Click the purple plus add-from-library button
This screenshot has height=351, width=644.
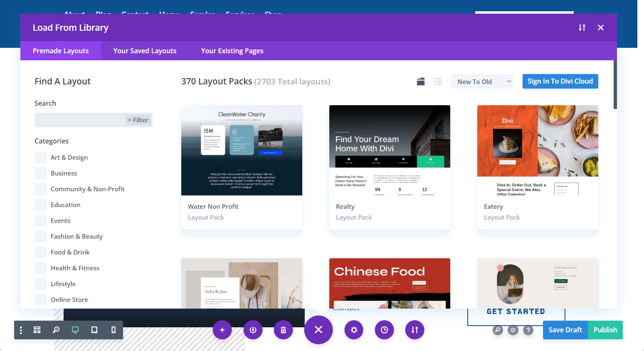pos(222,330)
